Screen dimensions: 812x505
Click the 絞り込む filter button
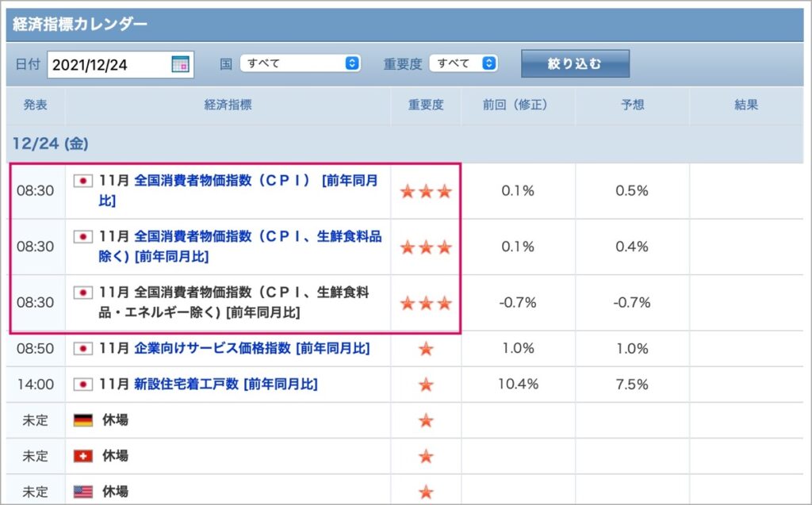(576, 63)
